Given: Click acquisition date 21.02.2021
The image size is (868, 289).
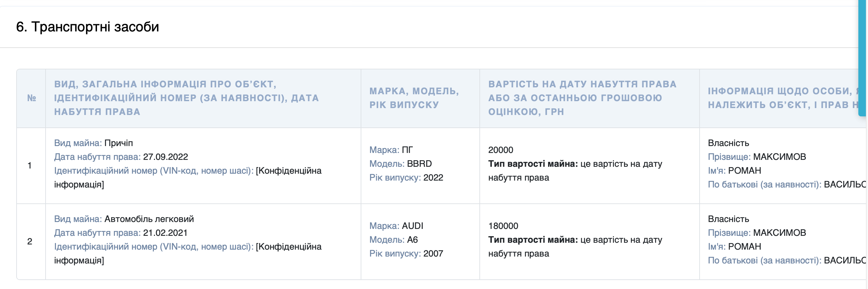Looking at the screenshot, I should click(165, 233).
